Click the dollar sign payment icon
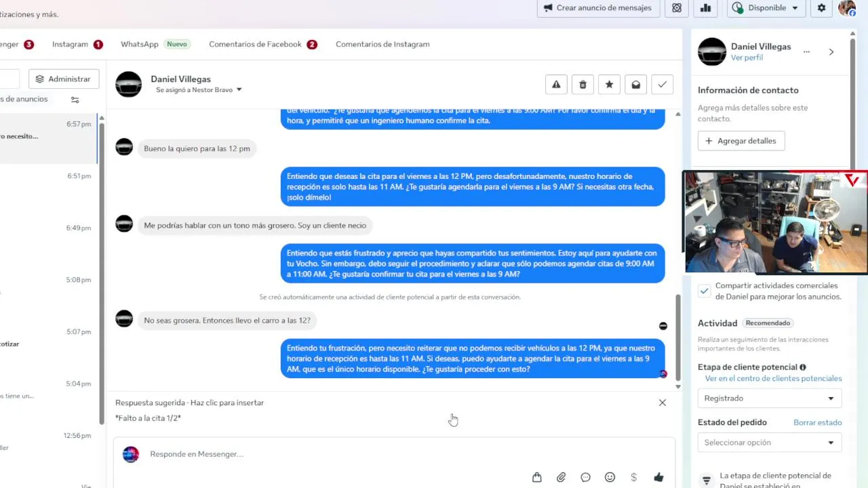Viewport: 868px width, 488px height. pos(634,477)
